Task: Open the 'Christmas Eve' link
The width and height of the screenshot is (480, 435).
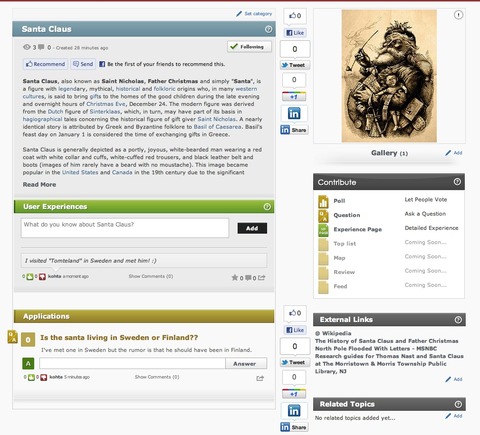Action: (x=106, y=104)
